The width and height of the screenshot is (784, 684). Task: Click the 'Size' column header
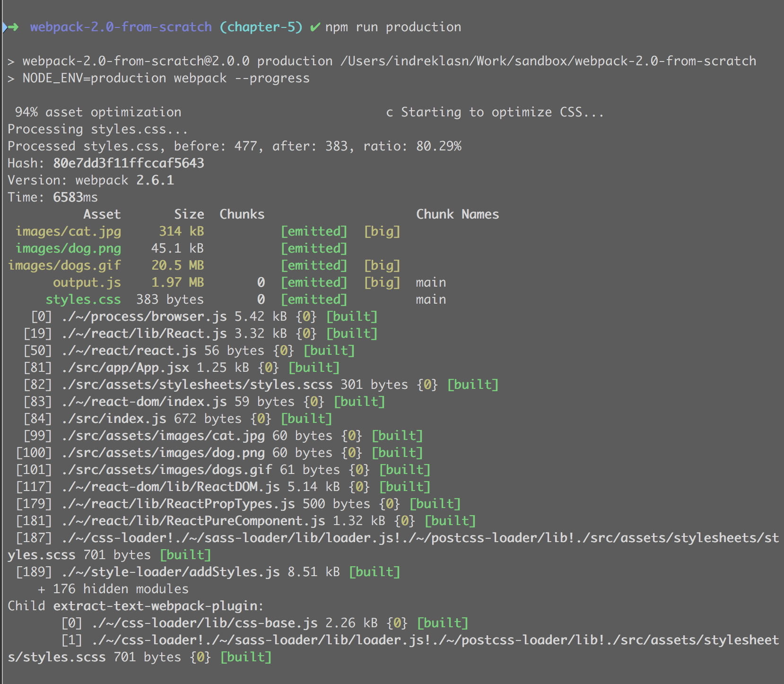click(x=189, y=214)
